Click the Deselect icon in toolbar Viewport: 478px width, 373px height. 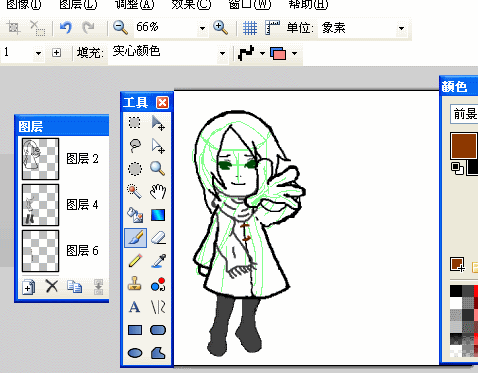[37, 28]
